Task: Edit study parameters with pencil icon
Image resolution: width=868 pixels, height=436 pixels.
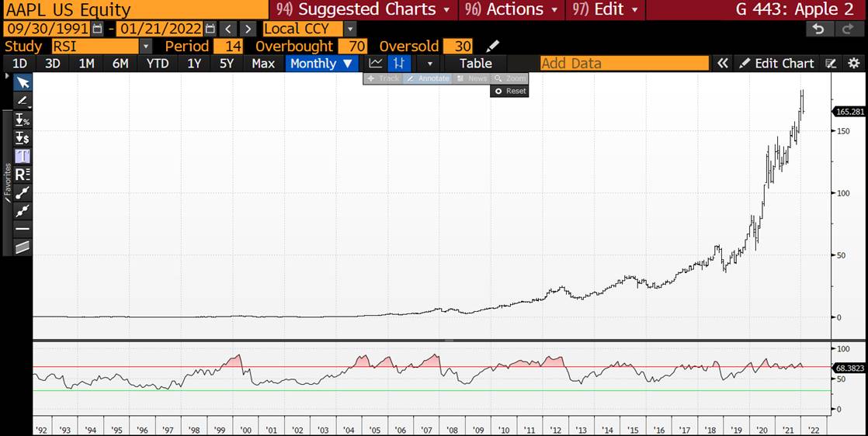Action: coord(491,47)
